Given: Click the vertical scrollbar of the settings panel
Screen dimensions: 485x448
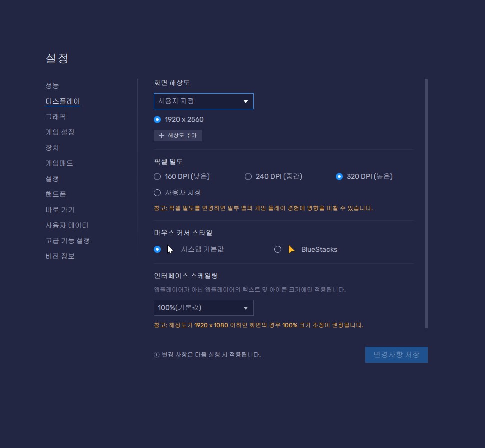Looking at the screenshot, I should 426,200.
